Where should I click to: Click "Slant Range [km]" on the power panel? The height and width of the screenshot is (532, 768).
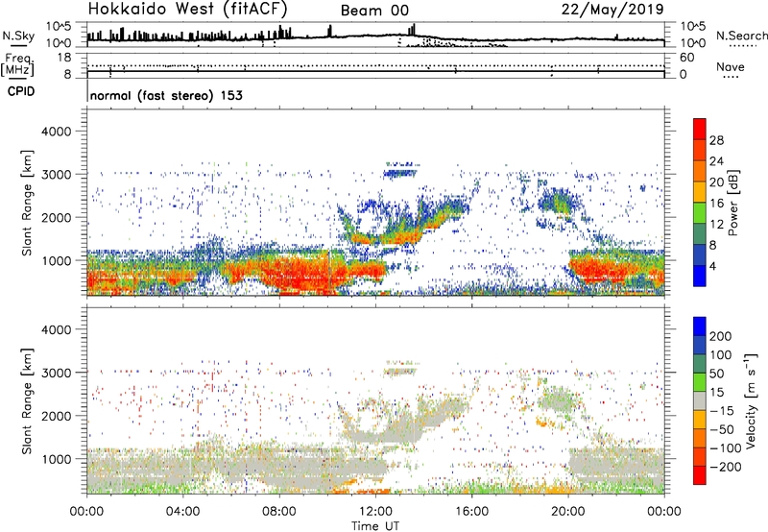pyautogui.click(x=27, y=203)
